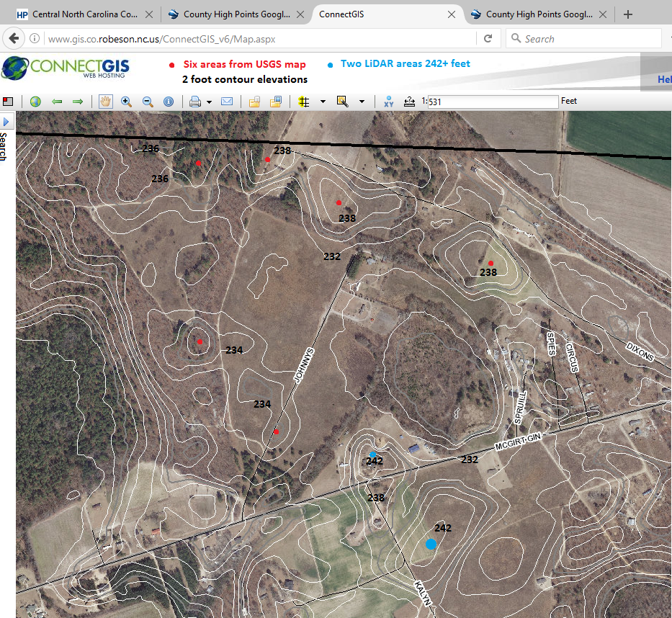Open the measure ruler tool

click(410, 102)
